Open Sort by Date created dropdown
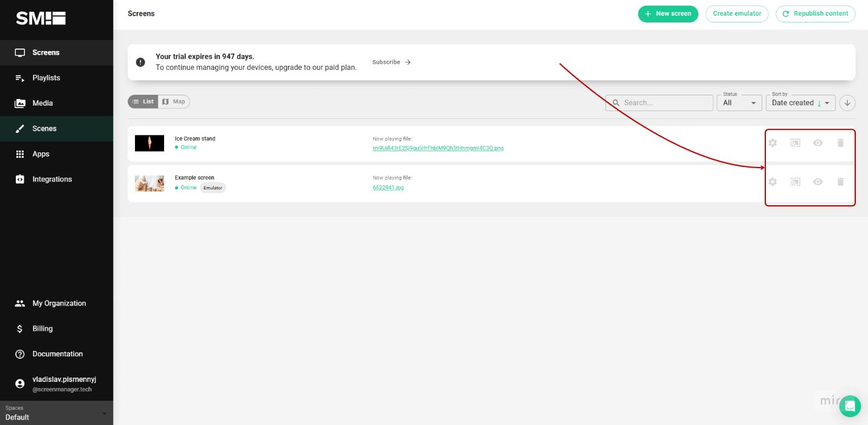 [801, 103]
